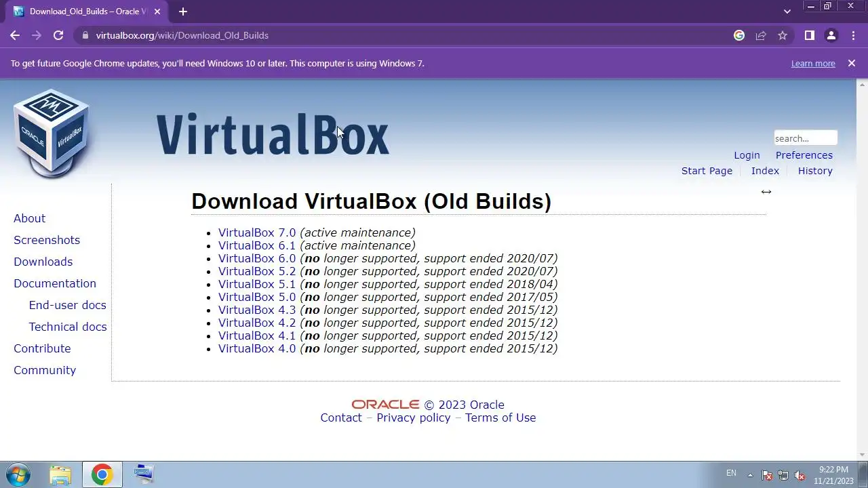Open VirtualBox 5.0 old builds
Viewport: 868px width, 488px height.
[x=257, y=297]
